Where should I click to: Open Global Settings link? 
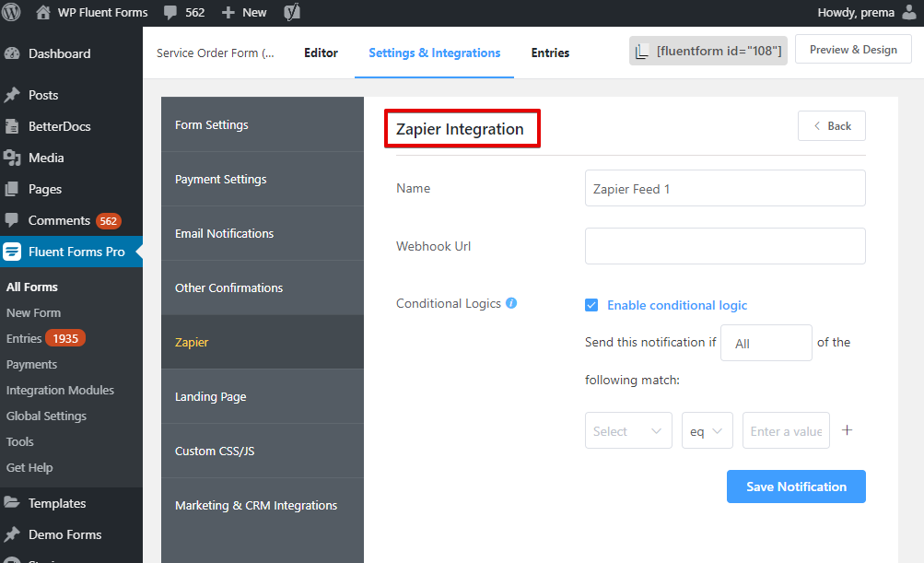point(47,416)
